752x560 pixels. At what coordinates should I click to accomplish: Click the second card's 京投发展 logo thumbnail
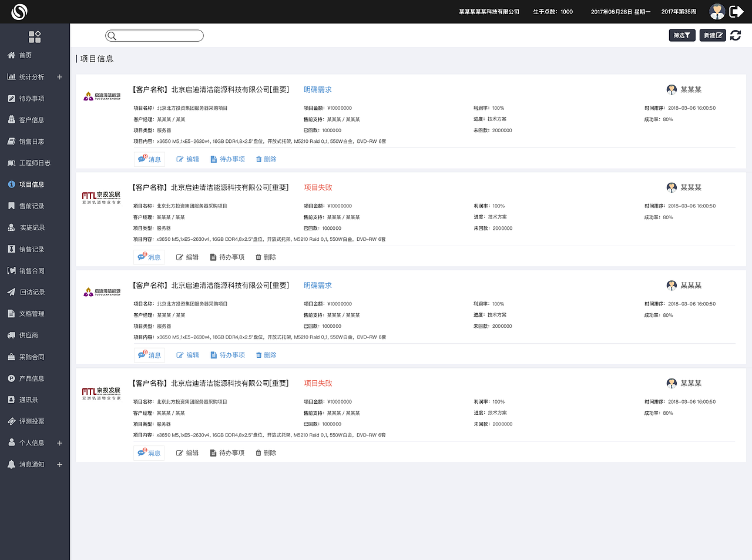(x=101, y=197)
